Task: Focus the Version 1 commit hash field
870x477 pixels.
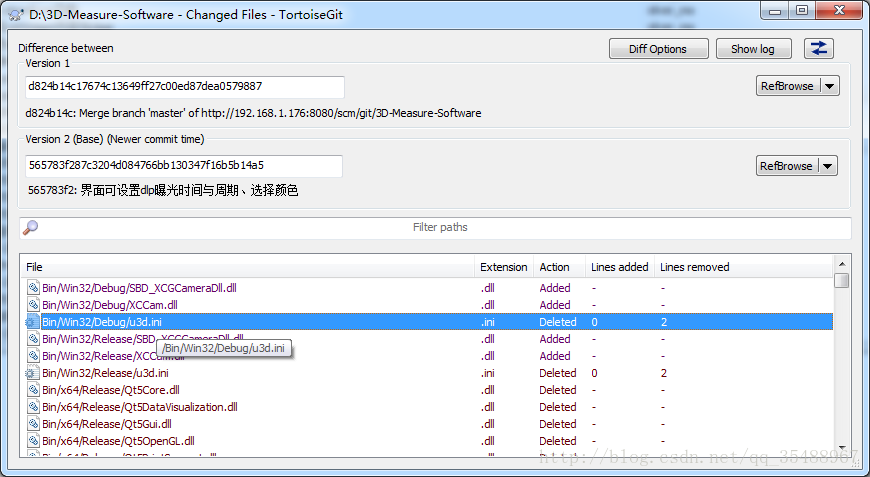Action: pos(185,87)
